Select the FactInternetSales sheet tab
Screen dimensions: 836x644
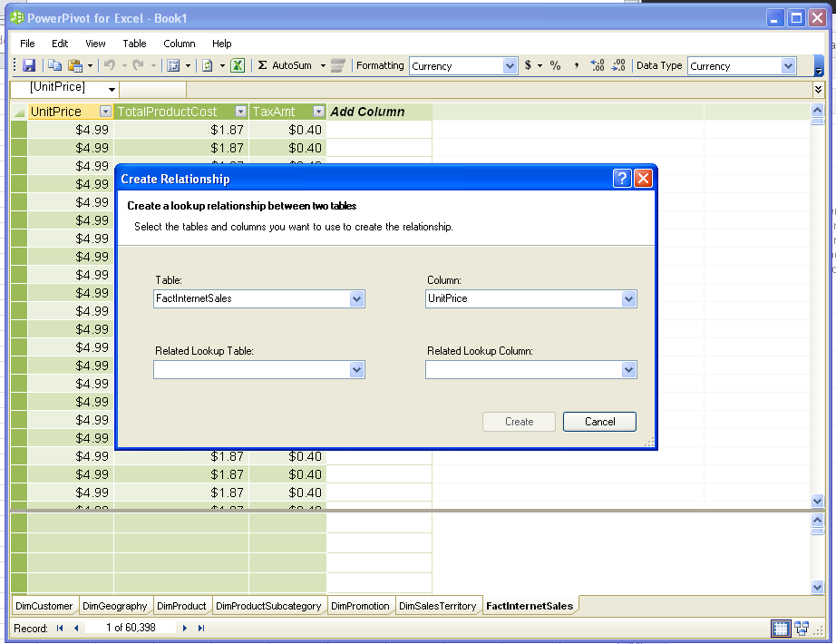pos(530,606)
